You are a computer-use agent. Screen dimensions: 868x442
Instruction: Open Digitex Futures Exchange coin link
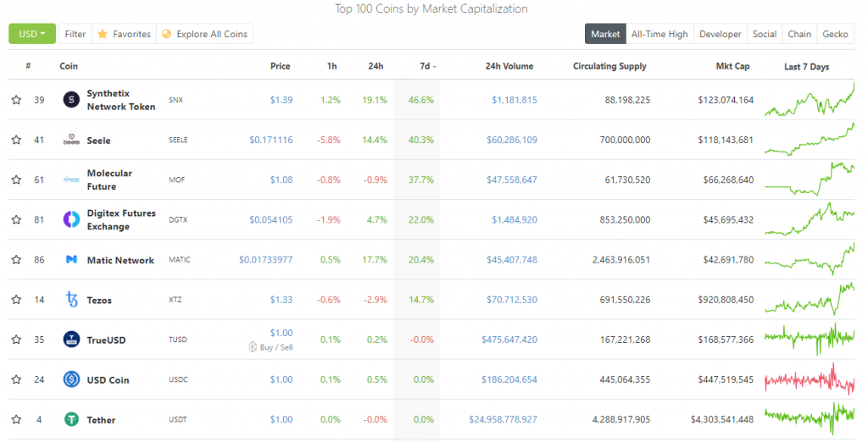point(121,219)
